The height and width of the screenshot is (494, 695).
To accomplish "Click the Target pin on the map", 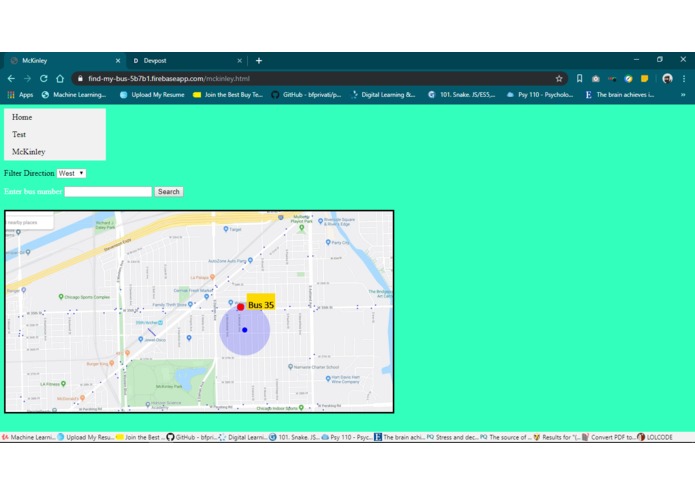I will coord(226,229).
